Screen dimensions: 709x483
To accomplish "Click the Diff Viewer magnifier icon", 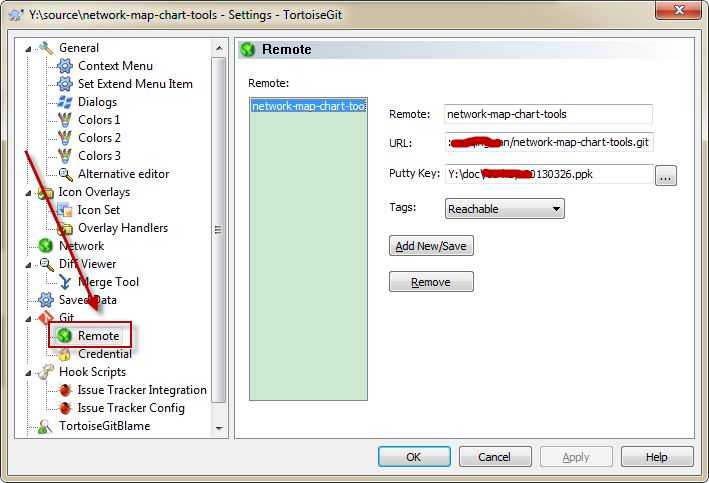I will 46,264.
